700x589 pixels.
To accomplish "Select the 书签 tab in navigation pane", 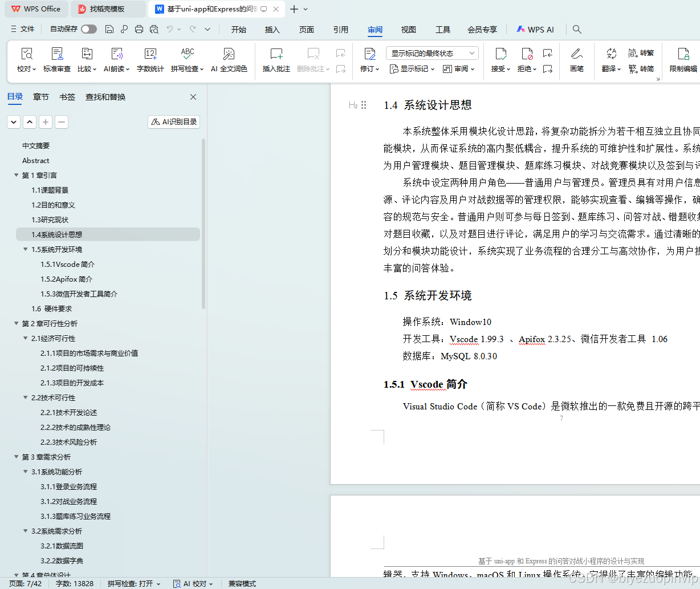I will (67, 97).
